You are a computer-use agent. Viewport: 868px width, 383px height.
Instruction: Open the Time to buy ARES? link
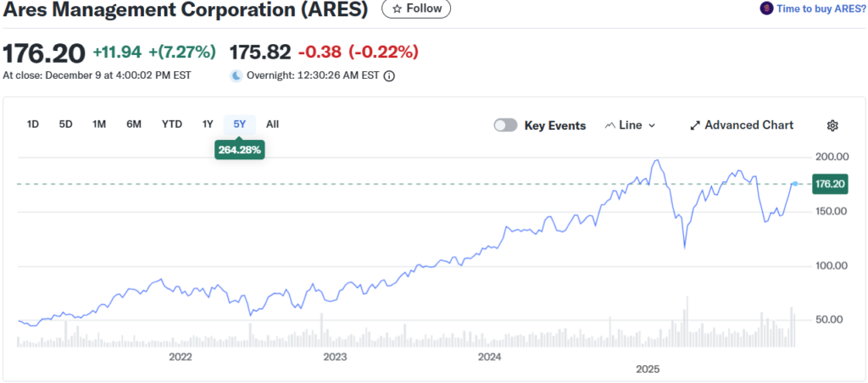(x=820, y=8)
